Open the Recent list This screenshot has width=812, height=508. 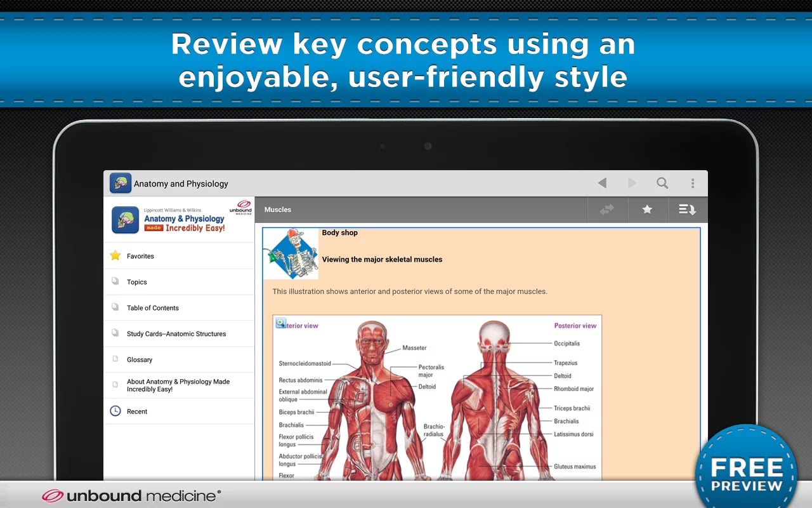pos(179,411)
